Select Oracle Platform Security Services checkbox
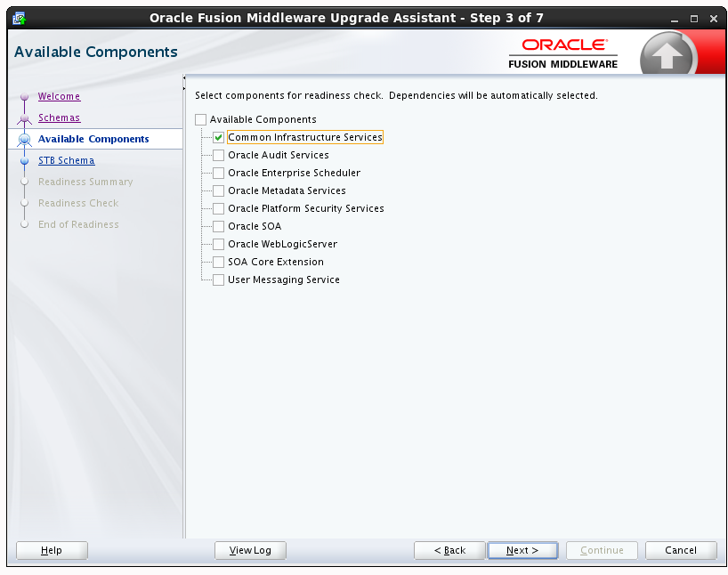 pyautogui.click(x=218, y=208)
